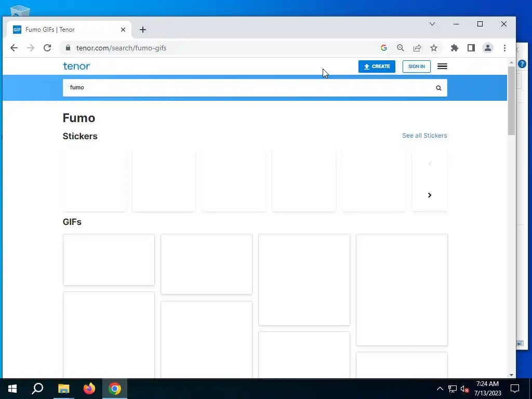Open the Windows Start menu
The width and height of the screenshot is (532, 399).
click(x=12, y=389)
